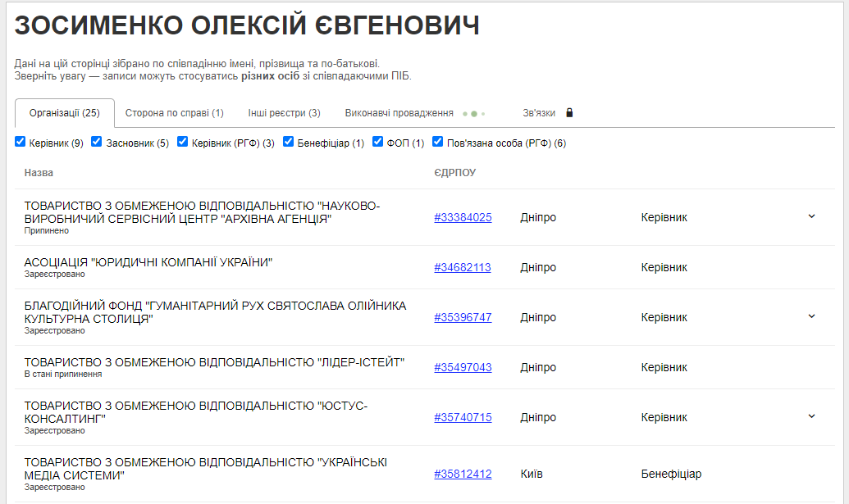Toggle the Керівник (РГФ) (3) checkbox
The image size is (849, 504).
click(x=183, y=142)
